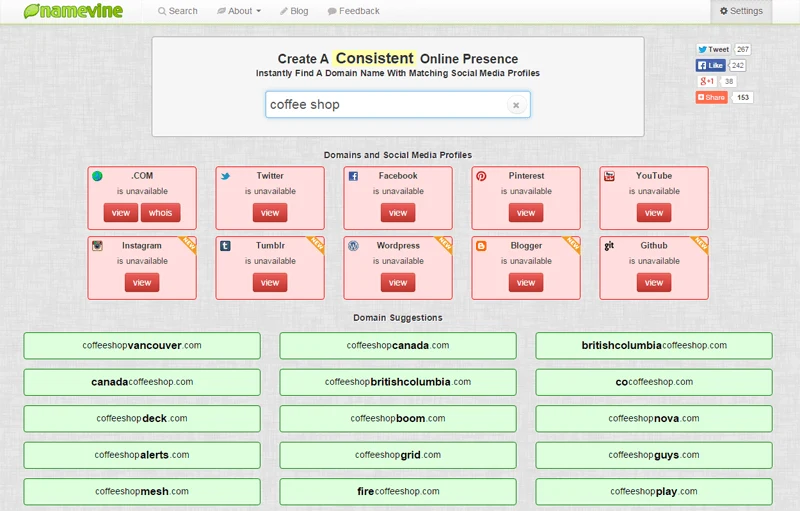Select suggestion coffeeshopmesh.com
This screenshot has height=511, width=800.
142,492
